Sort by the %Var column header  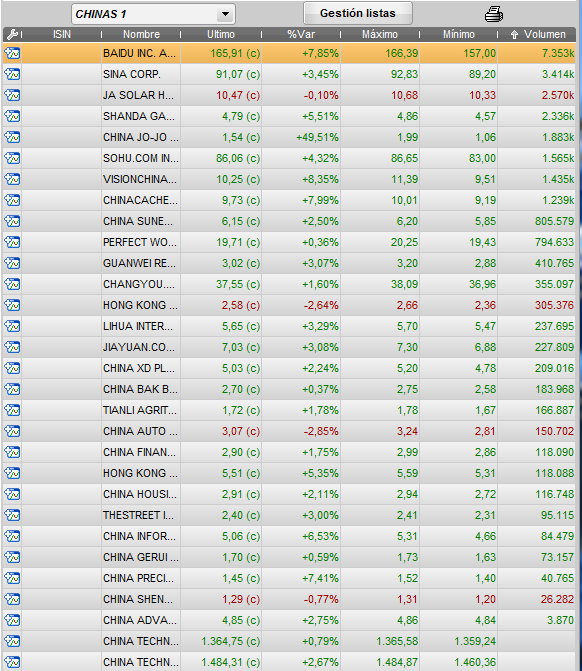(x=301, y=34)
